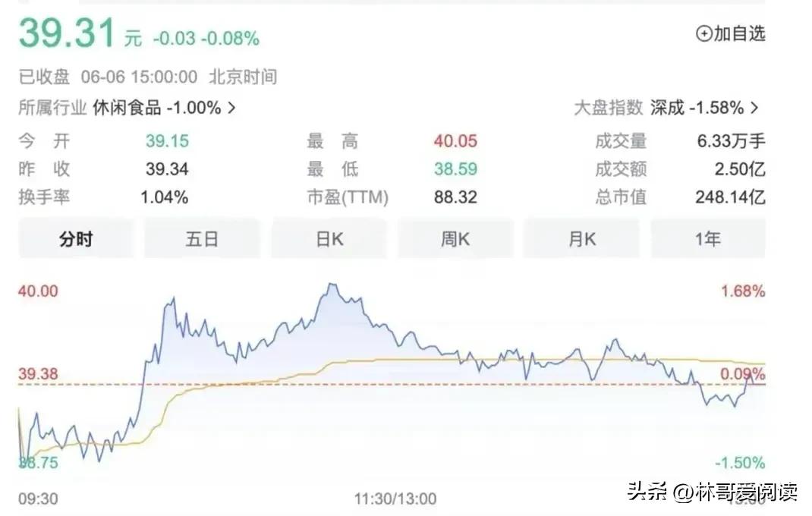Switch to the 五日 tab
This screenshot has height=516, width=812.
[202, 238]
